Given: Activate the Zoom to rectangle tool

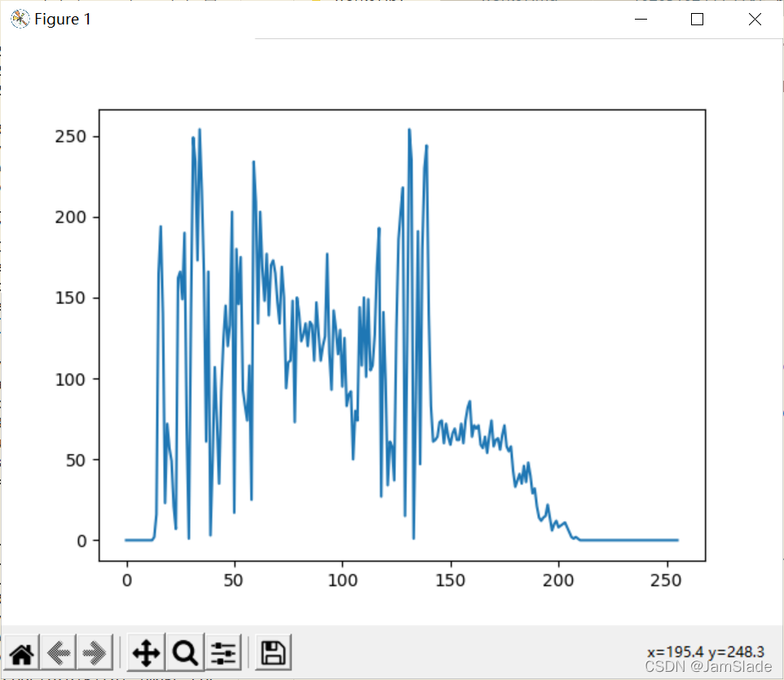Looking at the screenshot, I should click(185, 652).
